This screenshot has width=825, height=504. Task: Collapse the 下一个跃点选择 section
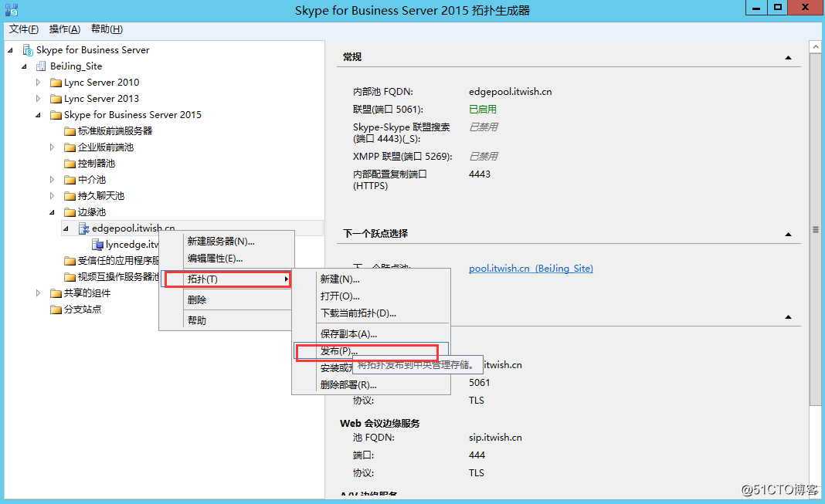tap(788, 235)
